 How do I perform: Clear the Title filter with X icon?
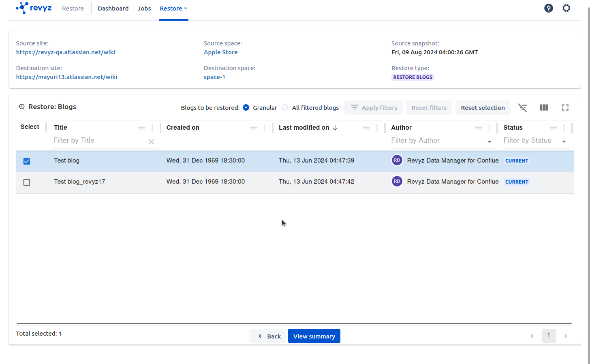(x=151, y=141)
